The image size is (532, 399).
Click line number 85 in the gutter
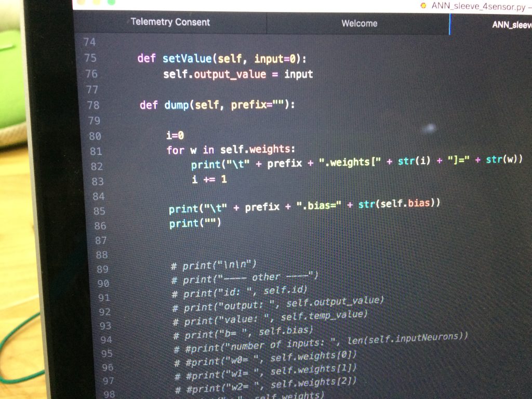99,211
